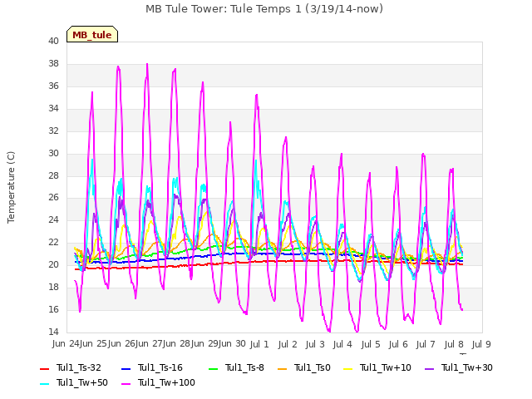
Task: Select the Tul1_Tw+50 legend label
Action: [x=82, y=382]
